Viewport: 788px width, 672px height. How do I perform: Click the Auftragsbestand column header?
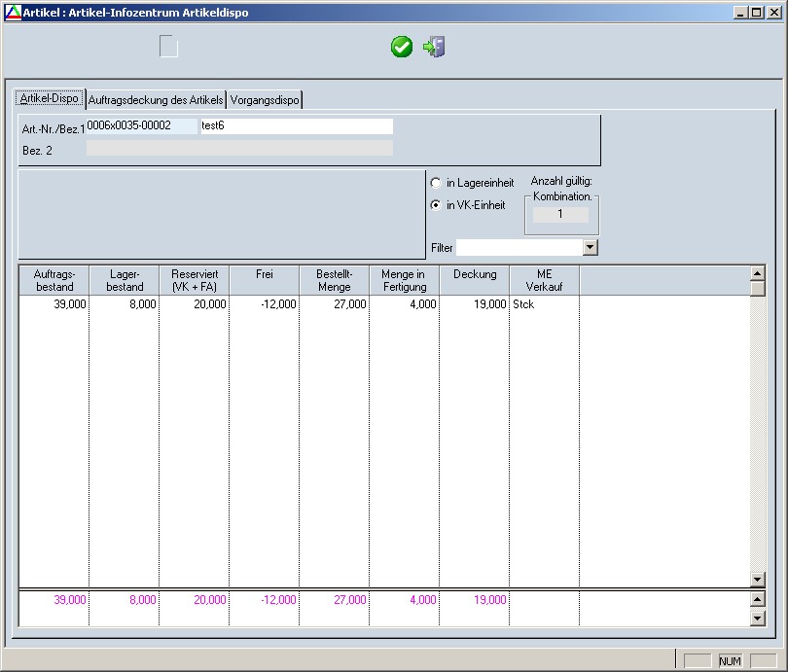(x=54, y=280)
